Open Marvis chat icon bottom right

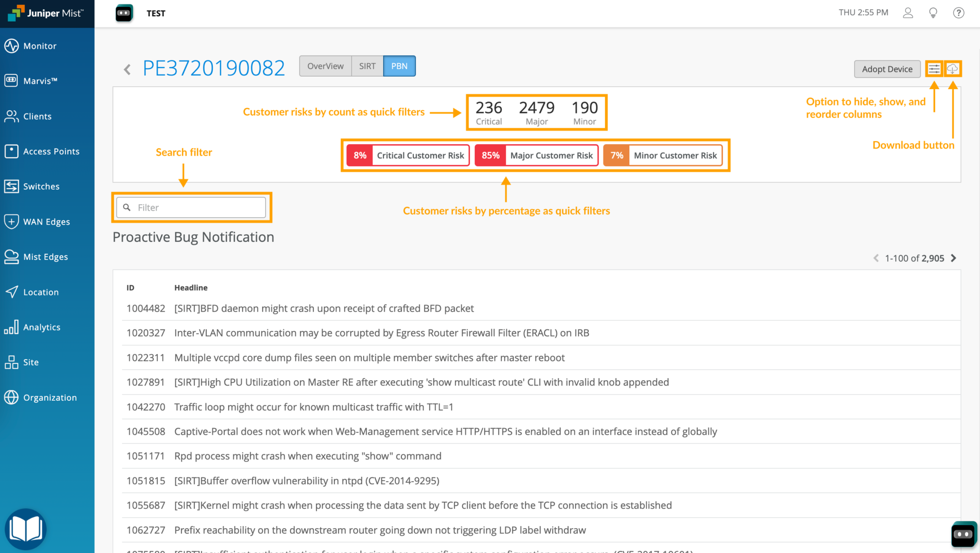963,534
